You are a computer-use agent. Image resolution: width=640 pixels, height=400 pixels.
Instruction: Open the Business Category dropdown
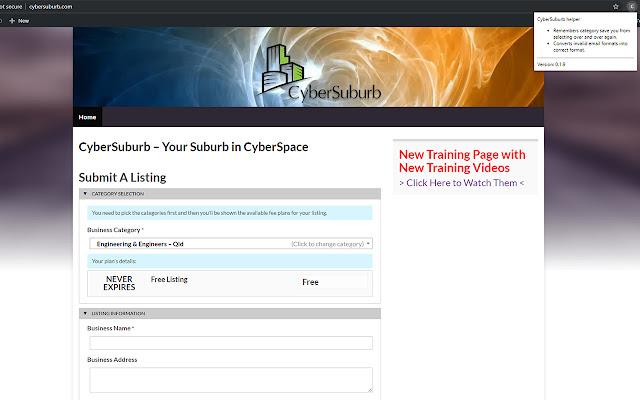(231, 244)
